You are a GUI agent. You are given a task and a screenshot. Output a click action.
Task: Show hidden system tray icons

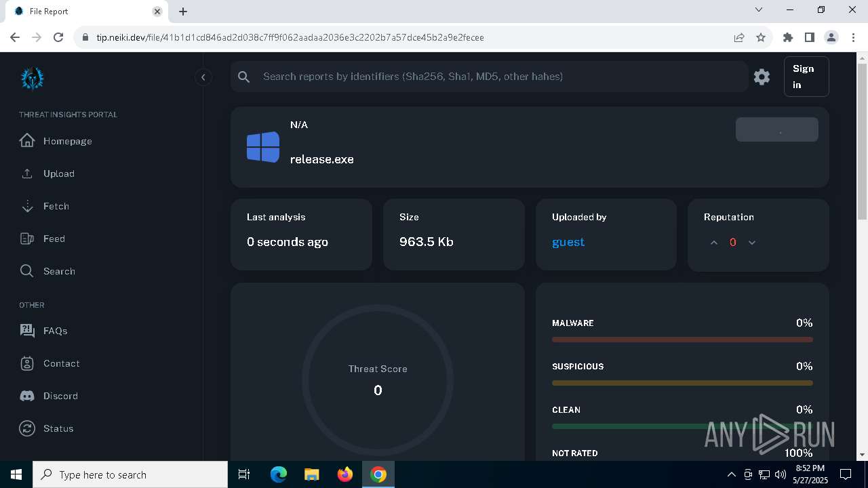pyautogui.click(x=731, y=474)
